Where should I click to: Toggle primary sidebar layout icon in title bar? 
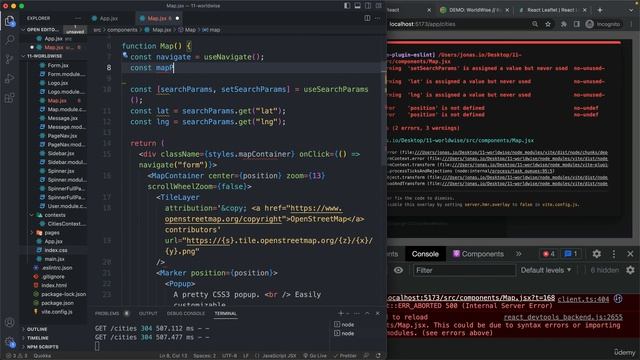(347, 6)
